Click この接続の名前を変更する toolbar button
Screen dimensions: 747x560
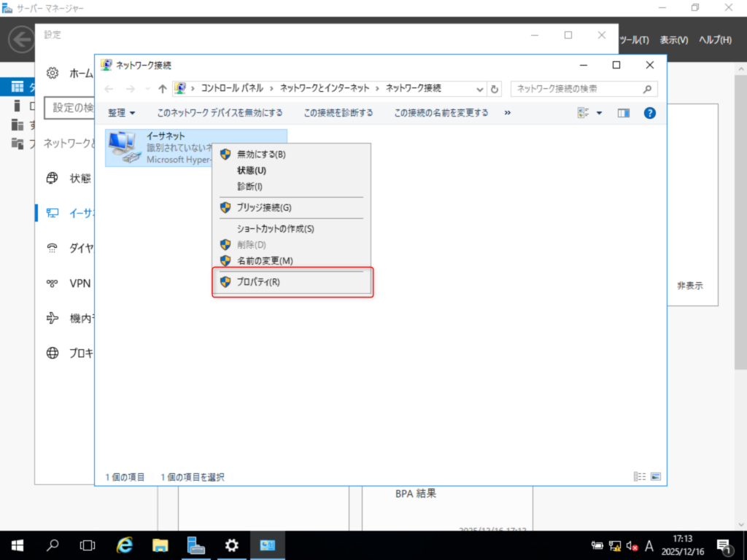click(x=441, y=113)
